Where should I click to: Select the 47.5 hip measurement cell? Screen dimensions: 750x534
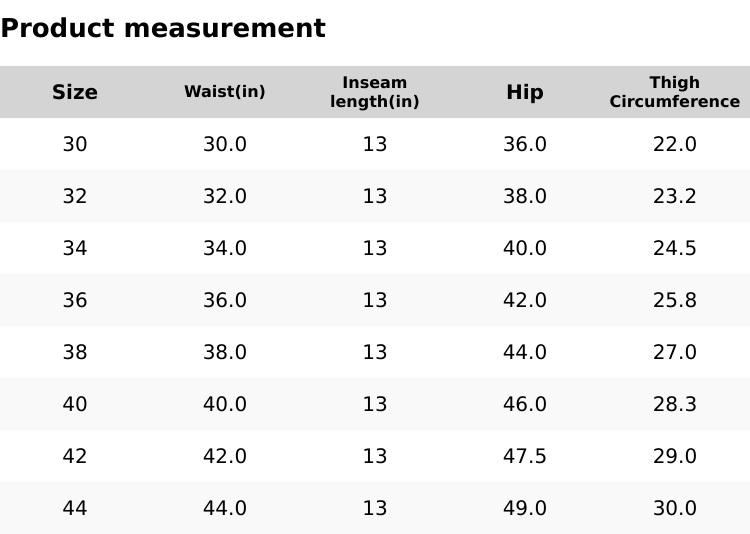pyautogui.click(x=525, y=456)
